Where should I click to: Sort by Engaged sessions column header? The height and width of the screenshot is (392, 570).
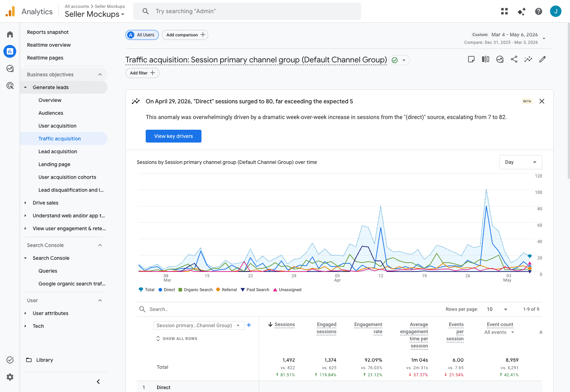(326, 328)
